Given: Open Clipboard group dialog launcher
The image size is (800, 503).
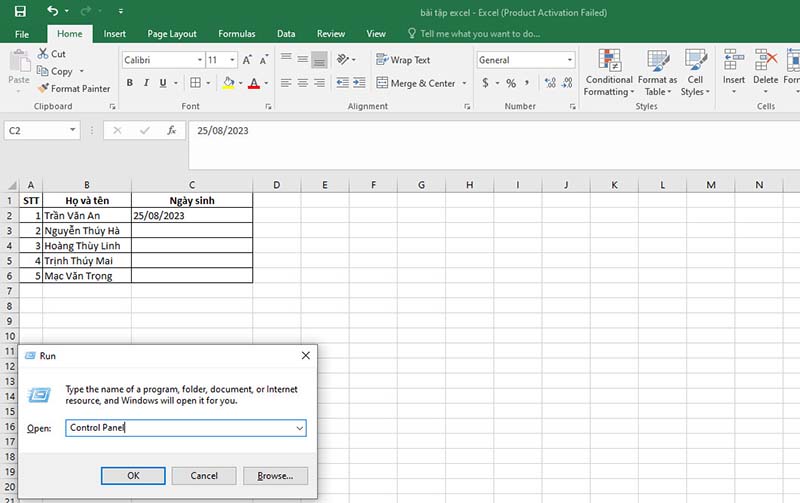Looking at the screenshot, I should (x=112, y=107).
